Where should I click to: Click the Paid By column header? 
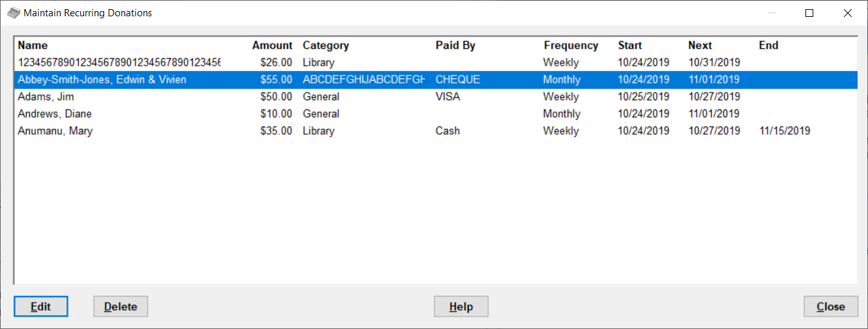point(456,46)
